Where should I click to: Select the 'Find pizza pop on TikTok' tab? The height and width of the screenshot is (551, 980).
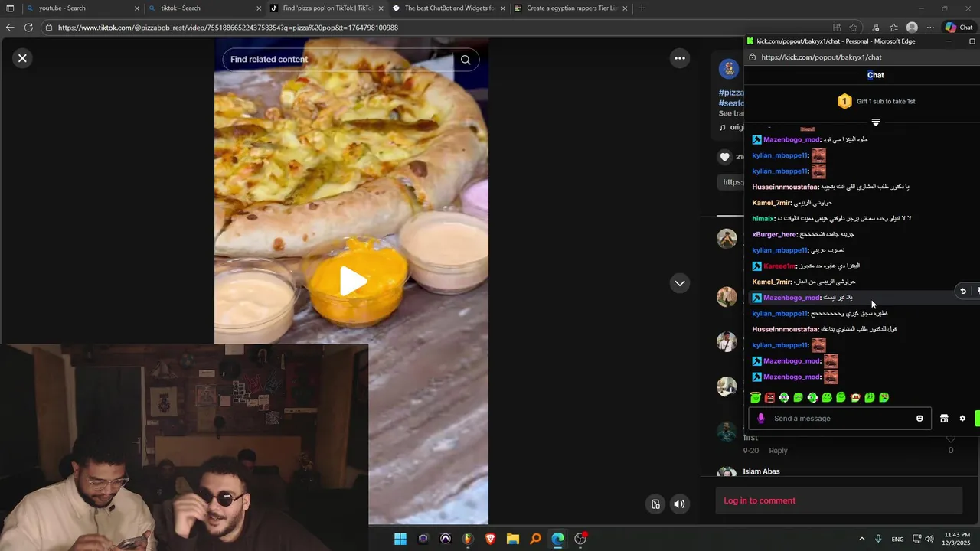pyautogui.click(x=328, y=8)
